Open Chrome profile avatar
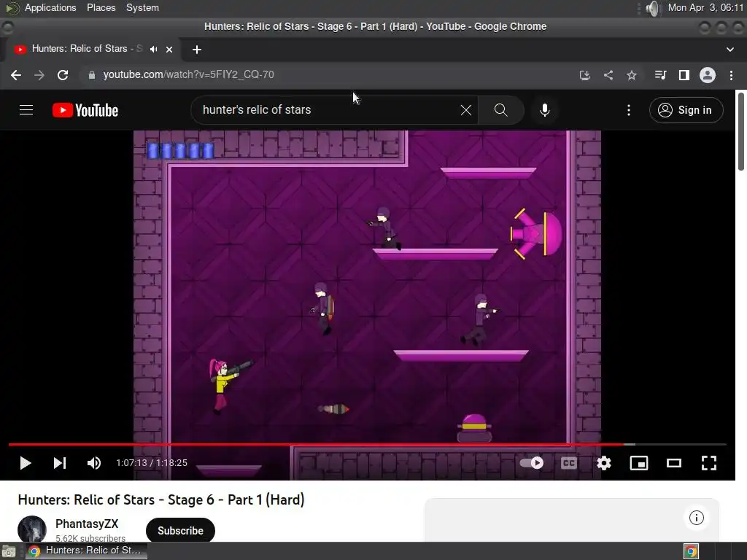The width and height of the screenshot is (747, 560). [708, 75]
